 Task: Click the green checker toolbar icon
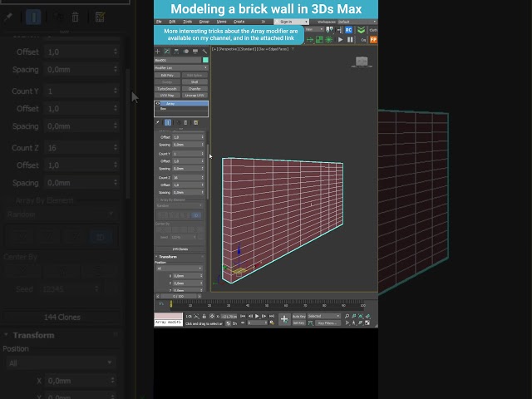pyautogui.click(x=319, y=40)
